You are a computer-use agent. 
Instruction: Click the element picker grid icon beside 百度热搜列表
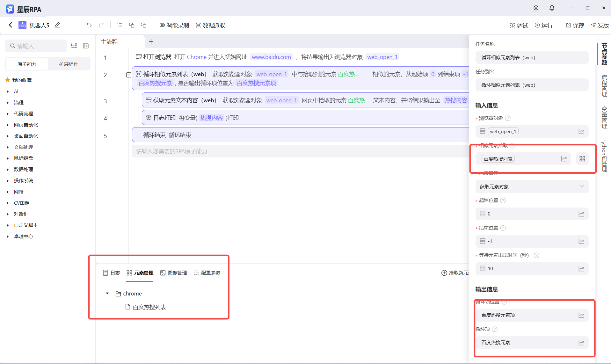tap(582, 159)
